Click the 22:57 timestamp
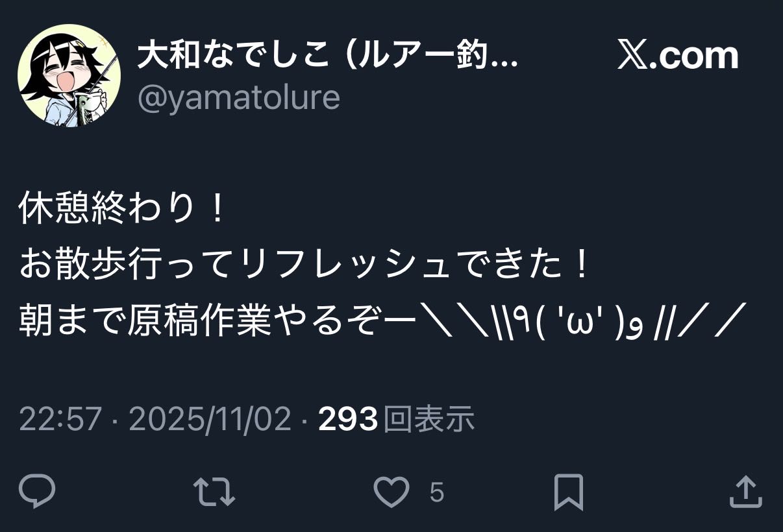This screenshot has height=532, width=783. point(60,419)
